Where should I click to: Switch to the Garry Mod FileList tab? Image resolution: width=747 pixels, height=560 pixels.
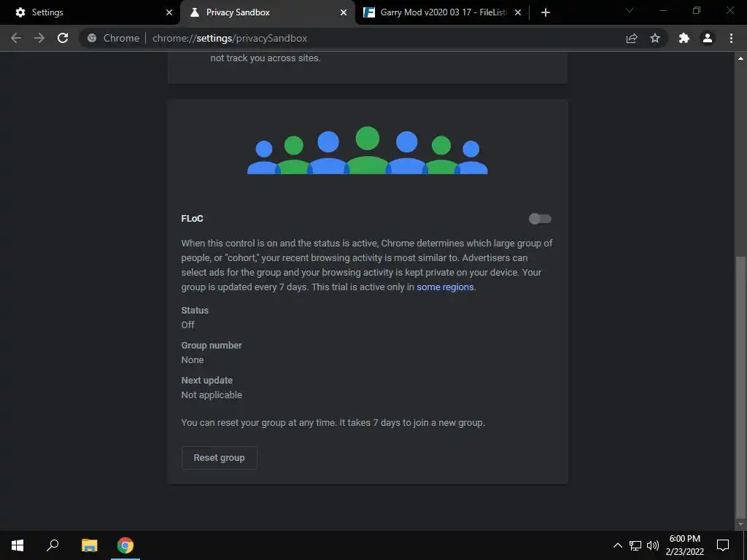tap(441, 12)
